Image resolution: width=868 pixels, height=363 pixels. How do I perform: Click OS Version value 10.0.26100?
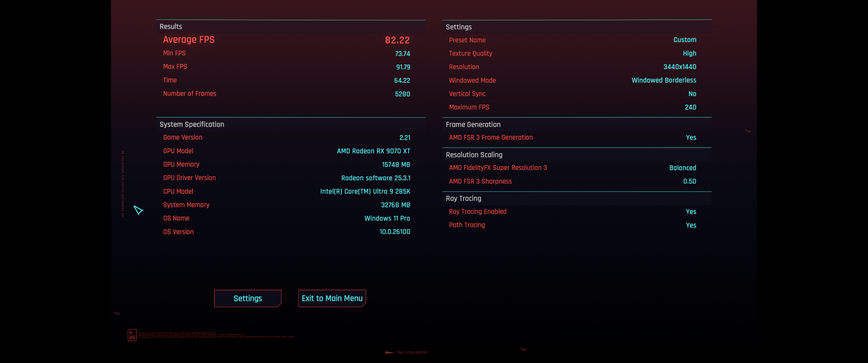coord(395,232)
